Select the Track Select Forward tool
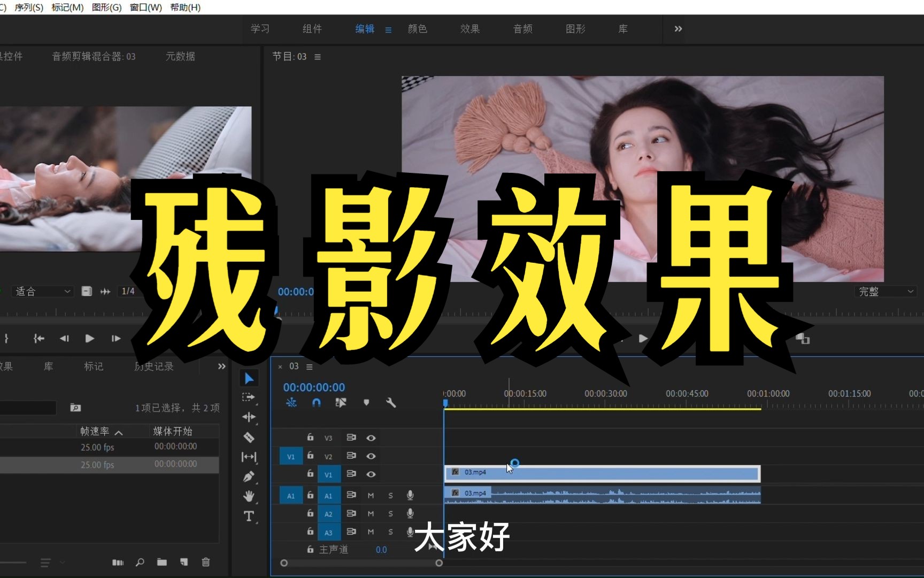 point(249,397)
